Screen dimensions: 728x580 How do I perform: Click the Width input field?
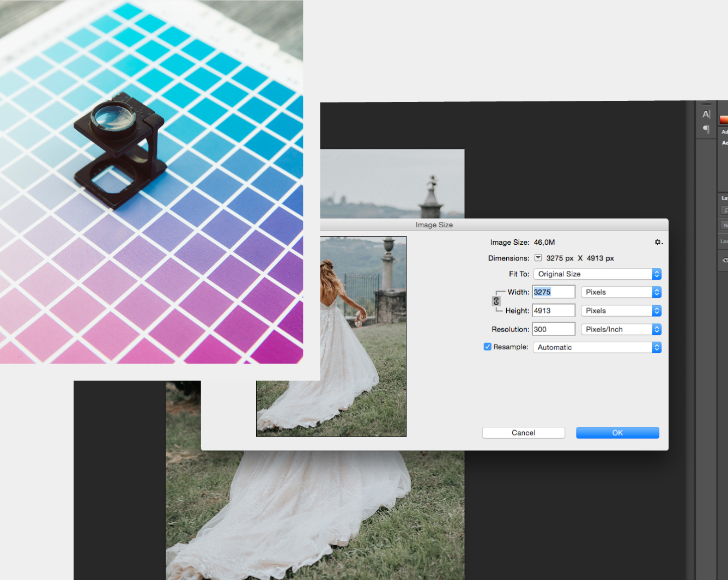[553, 292]
